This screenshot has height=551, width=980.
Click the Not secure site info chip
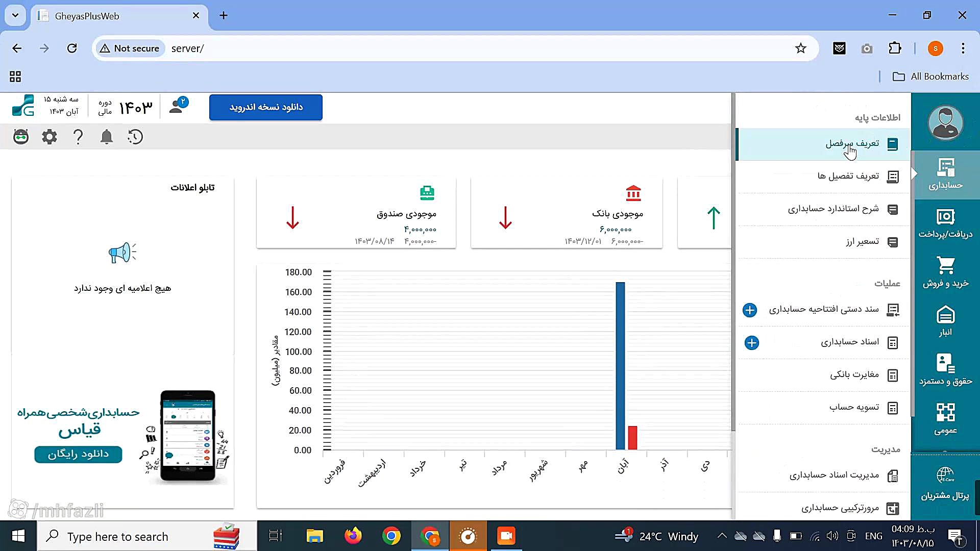click(x=130, y=48)
